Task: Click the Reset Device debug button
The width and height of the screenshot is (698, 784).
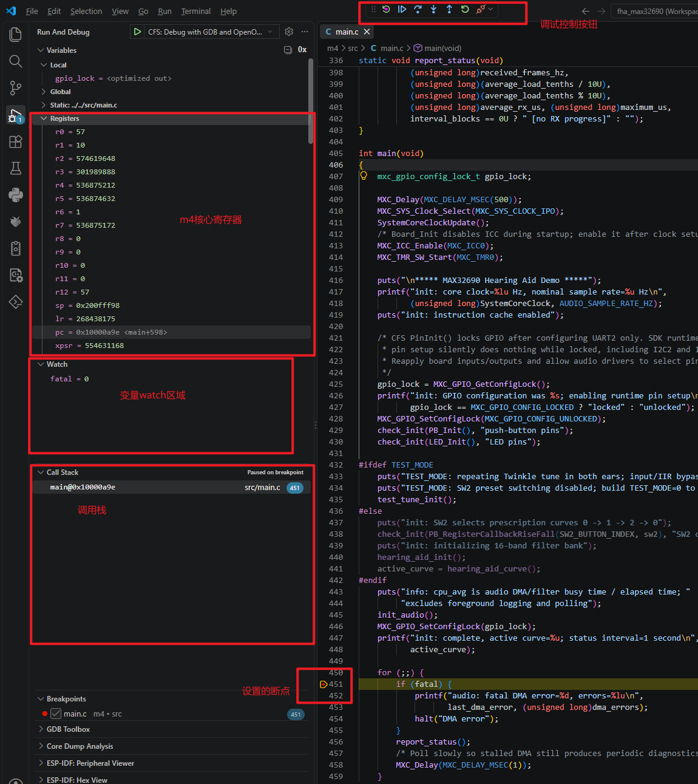Action: click(x=386, y=9)
